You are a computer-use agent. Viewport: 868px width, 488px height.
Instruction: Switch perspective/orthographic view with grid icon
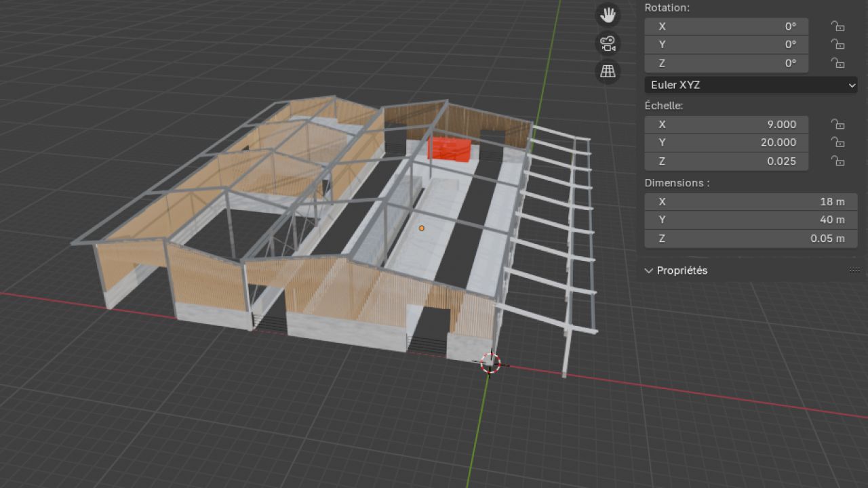click(x=608, y=71)
